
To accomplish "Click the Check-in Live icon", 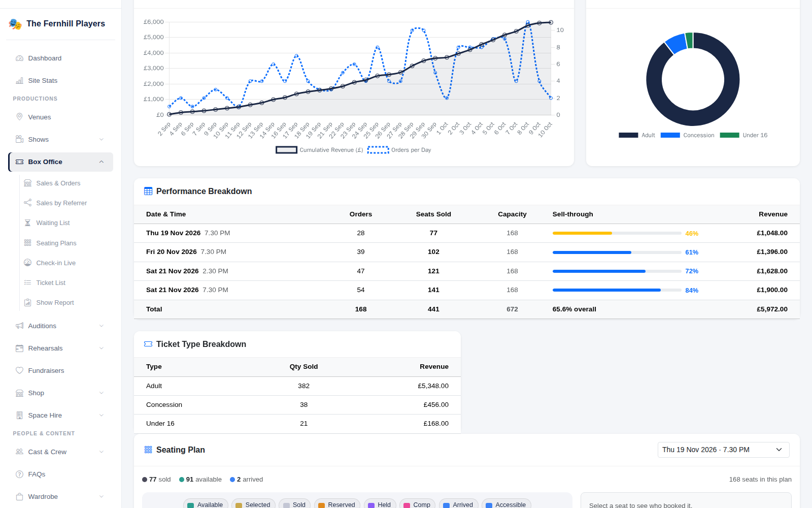I will (x=27, y=263).
